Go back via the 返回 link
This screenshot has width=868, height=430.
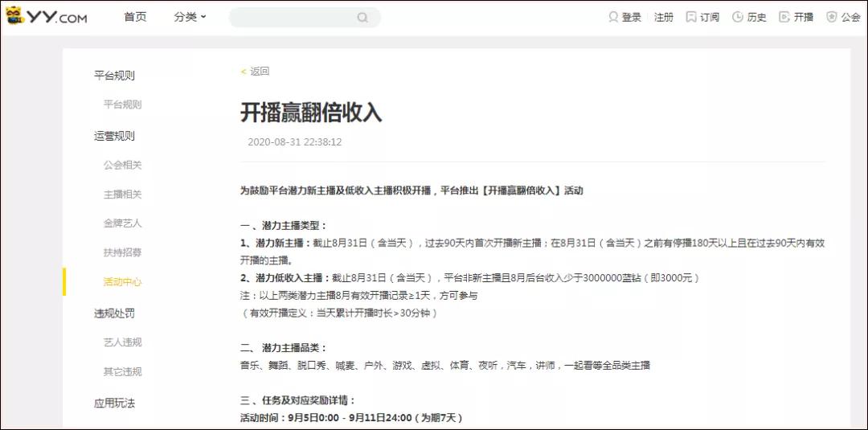click(x=256, y=71)
